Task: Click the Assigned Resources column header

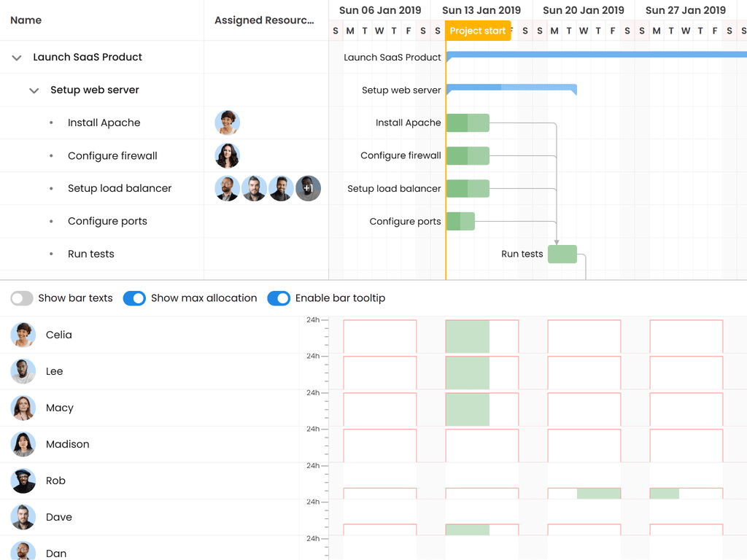Action: 264,20
